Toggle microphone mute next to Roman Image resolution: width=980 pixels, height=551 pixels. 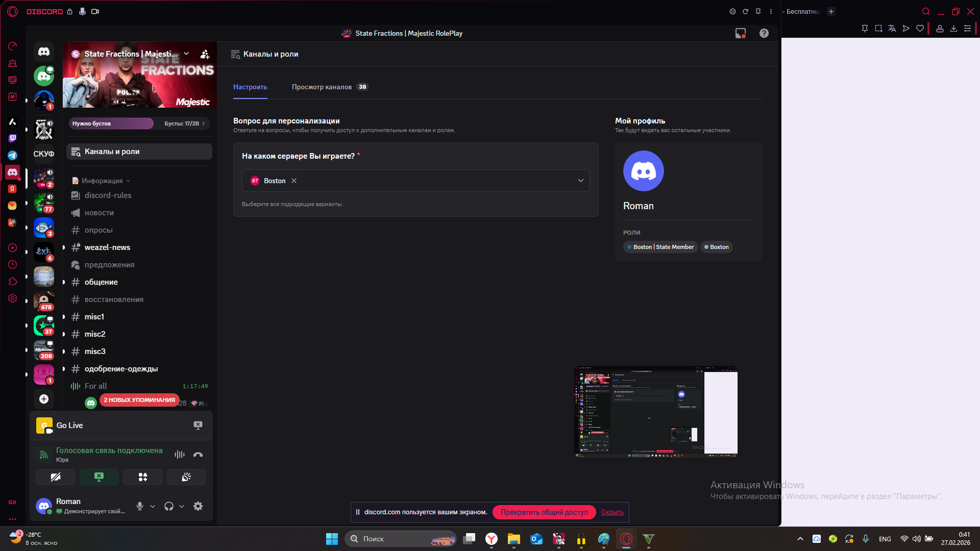[x=140, y=506]
